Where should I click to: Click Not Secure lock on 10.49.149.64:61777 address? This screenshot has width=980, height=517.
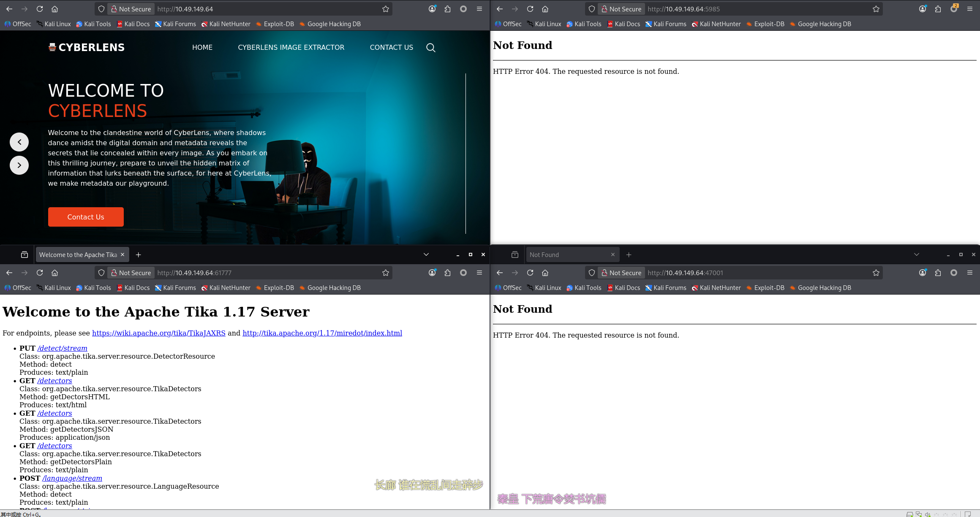131,273
